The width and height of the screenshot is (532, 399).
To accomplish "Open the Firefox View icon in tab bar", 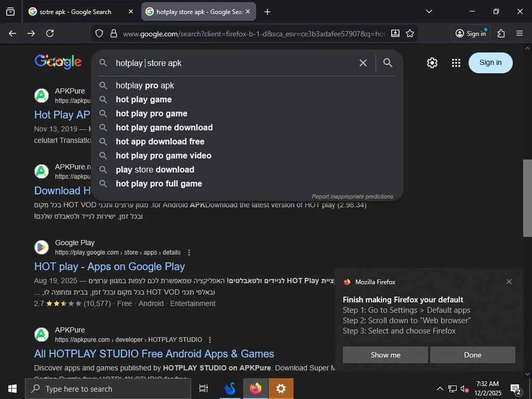I will [10, 11].
